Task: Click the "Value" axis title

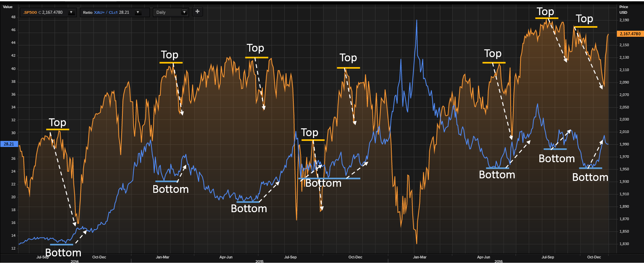Action: 7,7
